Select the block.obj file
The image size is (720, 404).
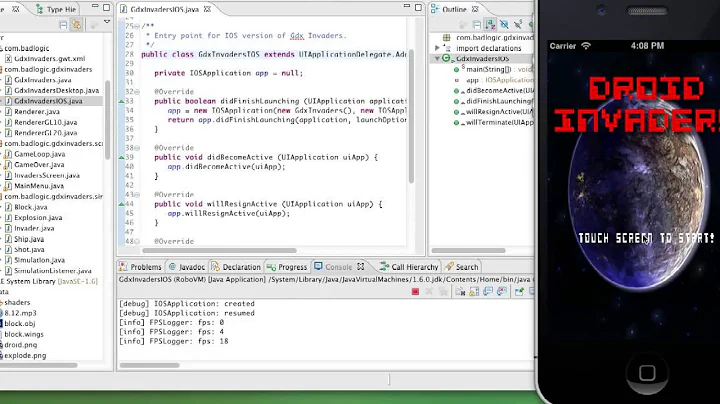point(17,324)
